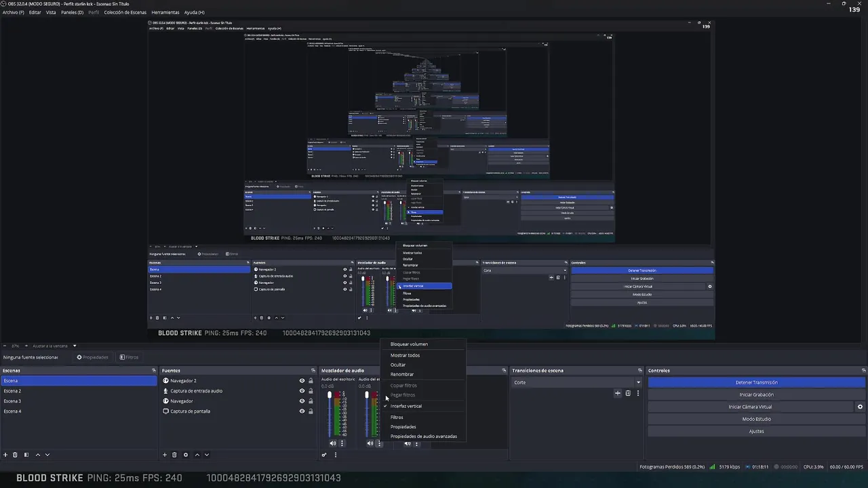Open virtual camera settings gear icon

860,407
